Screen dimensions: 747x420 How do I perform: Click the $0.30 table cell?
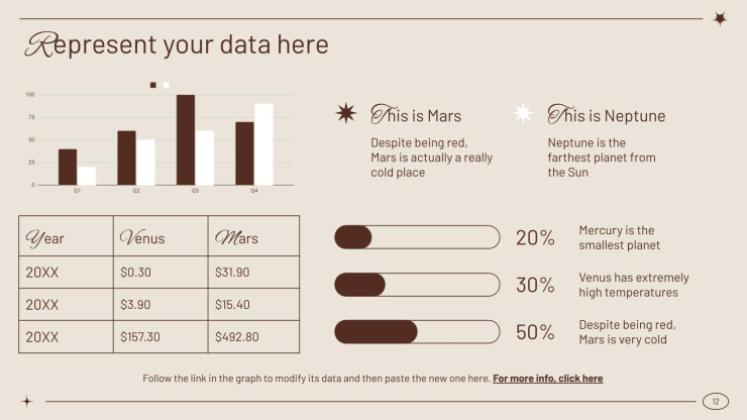[x=161, y=272]
